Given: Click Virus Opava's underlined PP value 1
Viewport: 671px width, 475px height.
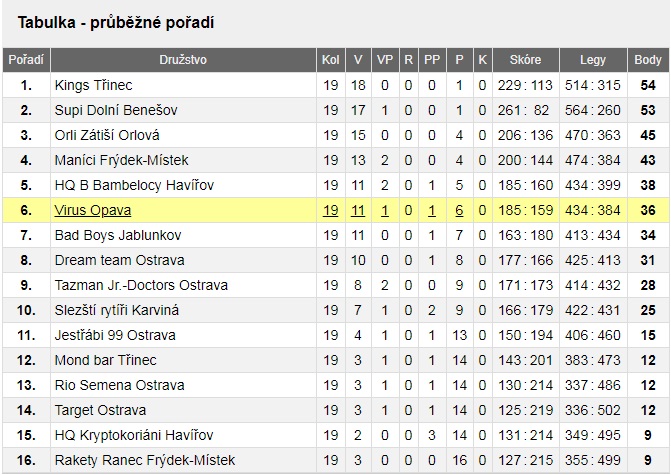Looking at the screenshot, I should coord(431,210).
